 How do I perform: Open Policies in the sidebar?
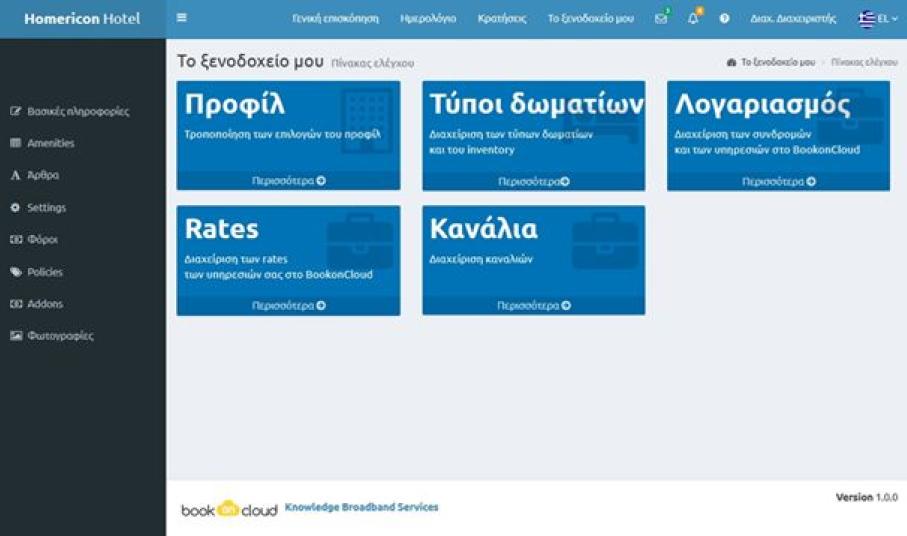click(x=44, y=272)
